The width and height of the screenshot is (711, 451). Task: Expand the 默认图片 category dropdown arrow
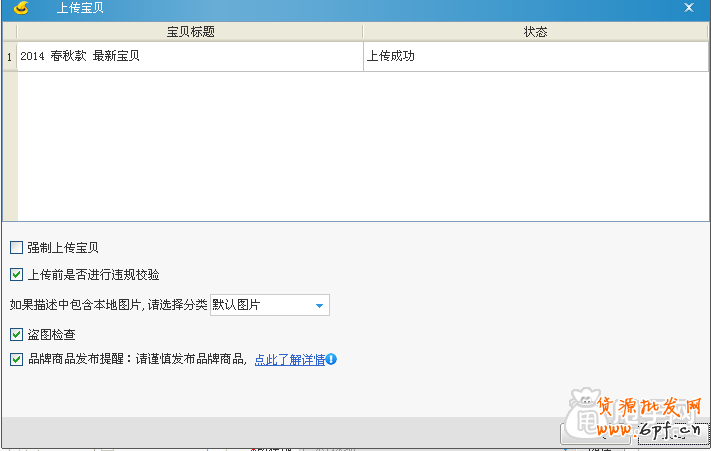(x=319, y=305)
